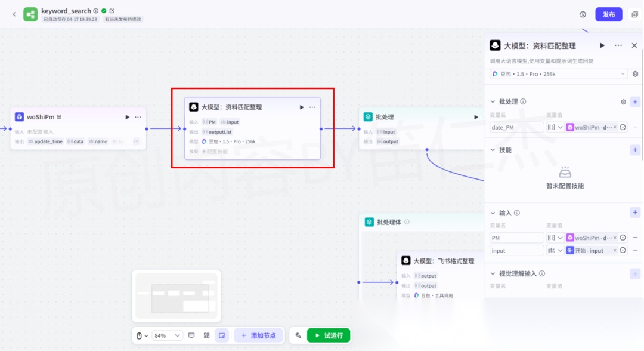
Task: Open the type dropdown for PM
Action: click(x=555, y=238)
